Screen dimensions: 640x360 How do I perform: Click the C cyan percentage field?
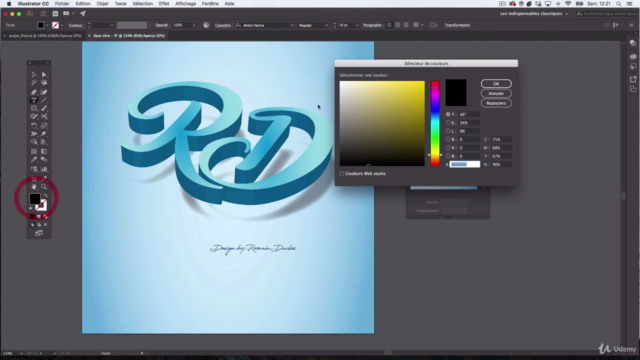pyautogui.click(x=501, y=139)
